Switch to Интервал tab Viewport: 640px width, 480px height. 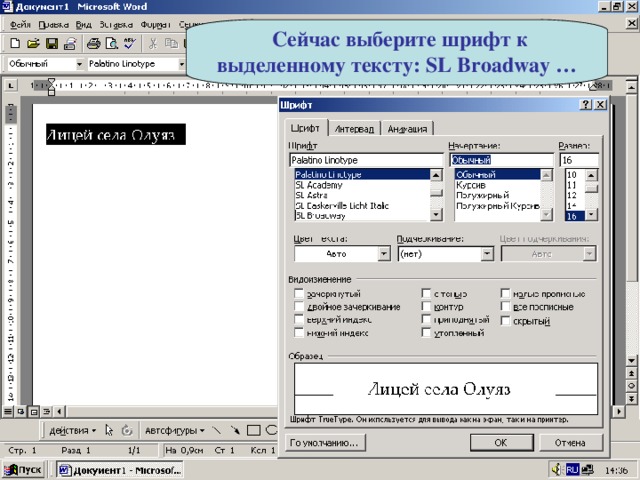click(x=354, y=129)
